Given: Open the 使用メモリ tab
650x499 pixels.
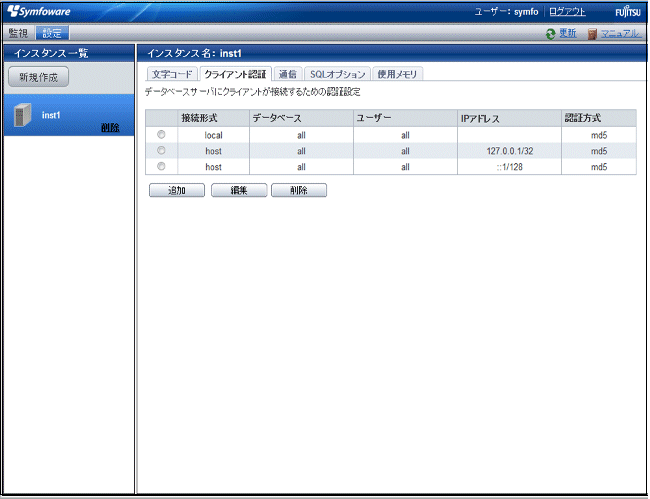Looking at the screenshot, I should click(399, 74).
